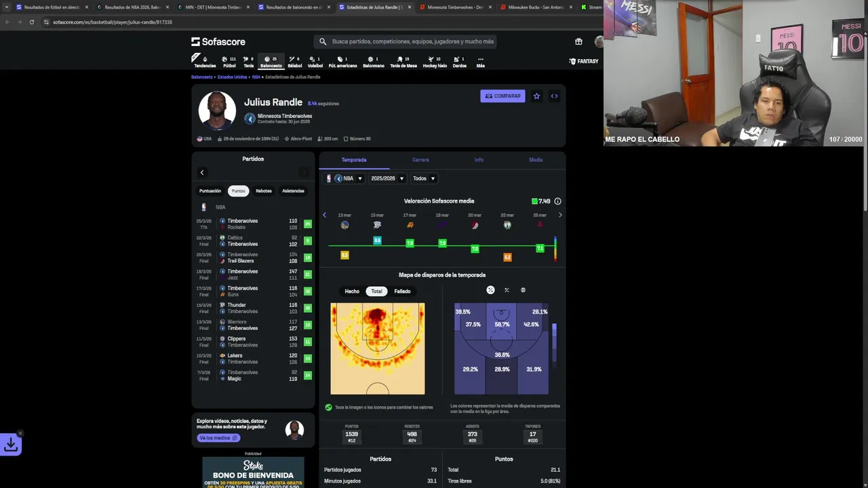This screenshot has width=868, height=488.
Task: Click the browser address bar URL
Action: pyautogui.click(x=113, y=22)
